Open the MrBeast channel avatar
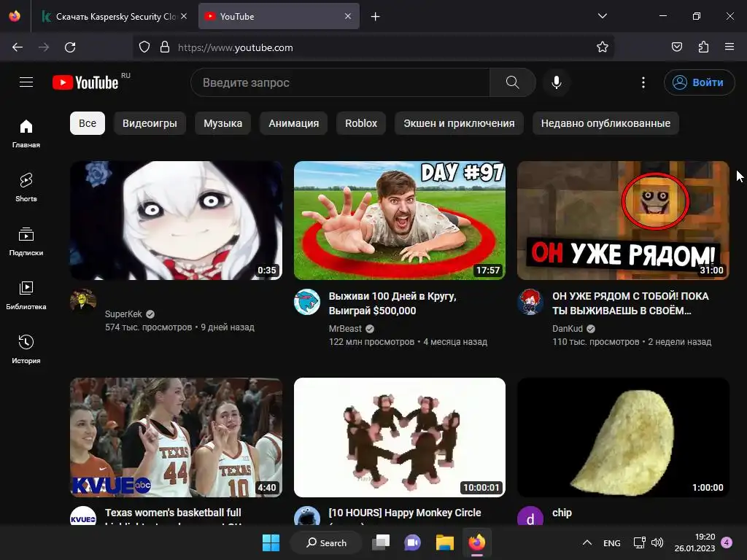 click(307, 302)
